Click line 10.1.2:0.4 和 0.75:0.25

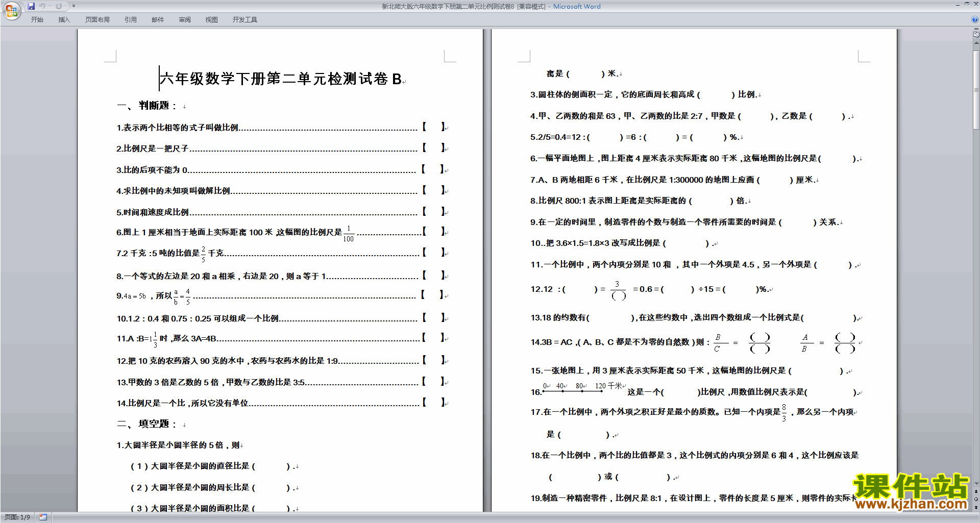[282, 318]
